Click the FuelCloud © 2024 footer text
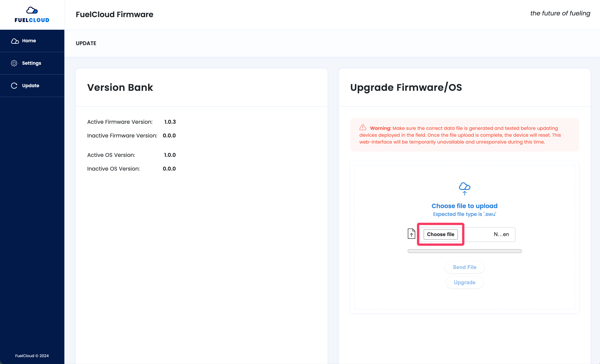 tap(32, 356)
